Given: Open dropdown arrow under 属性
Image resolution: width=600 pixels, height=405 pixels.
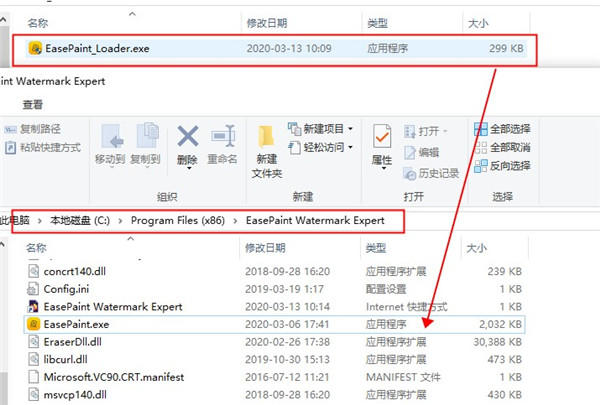Looking at the screenshot, I should pos(384,168).
